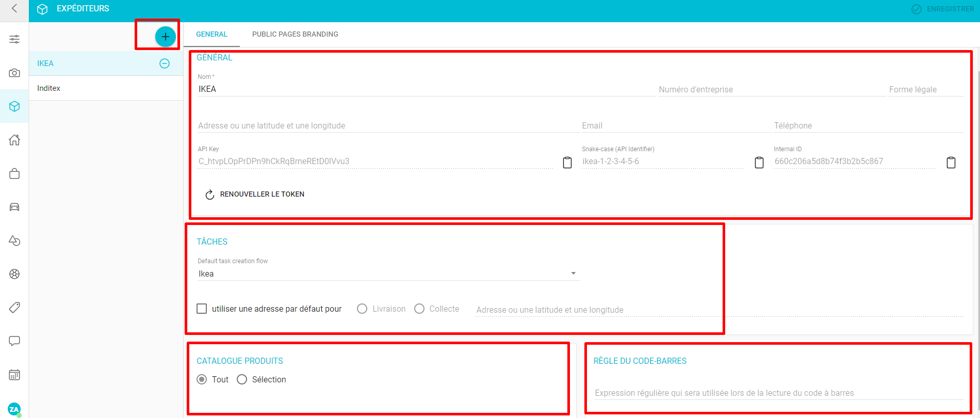
Task: Click the Forme légale field
Action: click(926, 89)
